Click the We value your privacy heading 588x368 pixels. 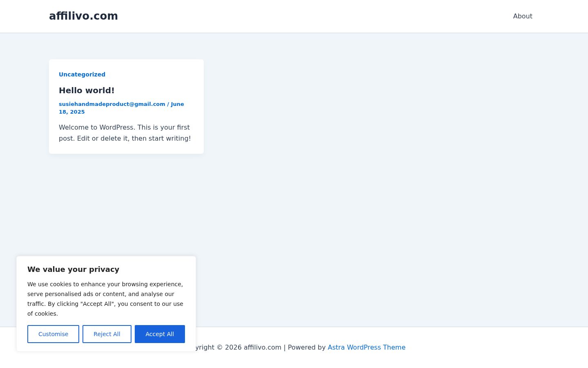(73, 269)
